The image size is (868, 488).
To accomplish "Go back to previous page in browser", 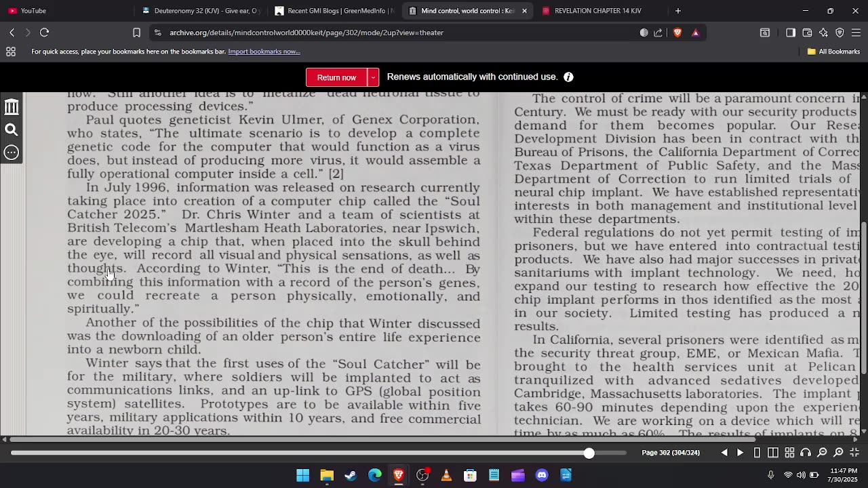I will click(x=12, y=33).
